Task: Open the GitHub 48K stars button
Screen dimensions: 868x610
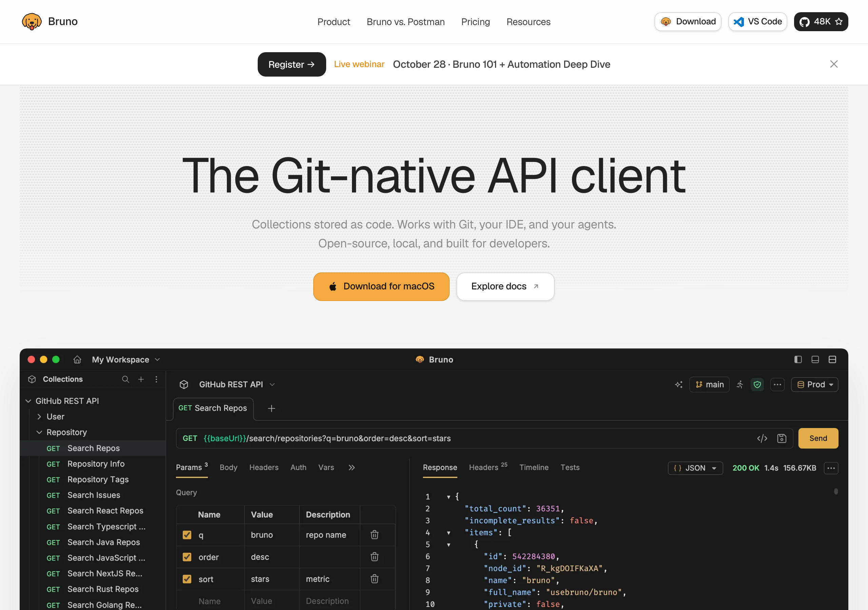Action: point(821,22)
